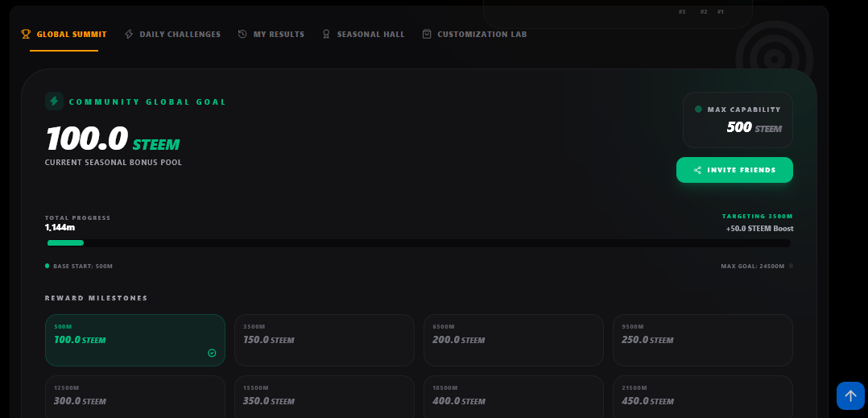Image resolution: width=868 pixels, height=418 pixels.
Task: Click the large '100.0 STEEM' bonus pool amount
Action: pos(113,139)
